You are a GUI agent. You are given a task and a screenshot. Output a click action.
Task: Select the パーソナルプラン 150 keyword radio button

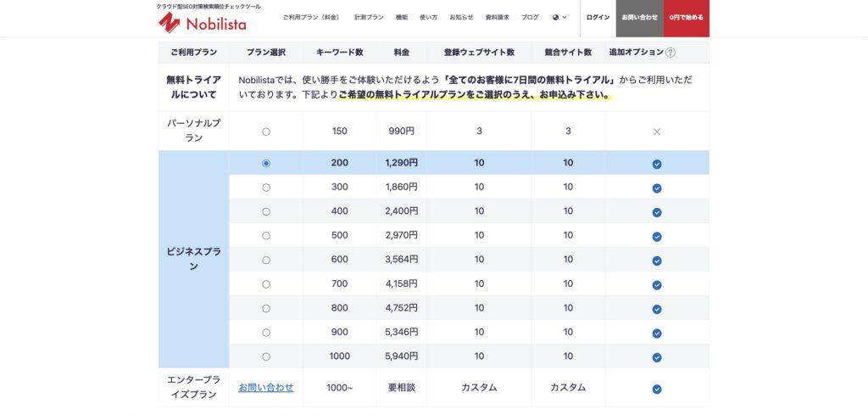266,132
